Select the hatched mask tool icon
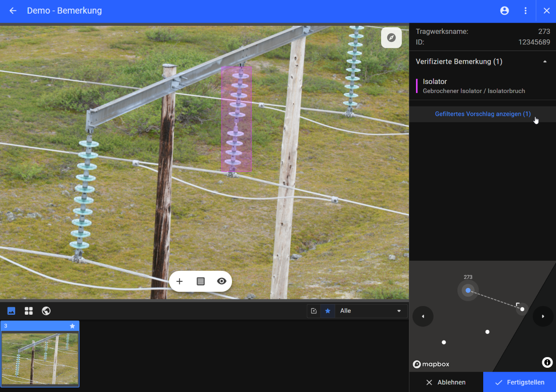This screenshot has height=392, width=556. [201, 281]
